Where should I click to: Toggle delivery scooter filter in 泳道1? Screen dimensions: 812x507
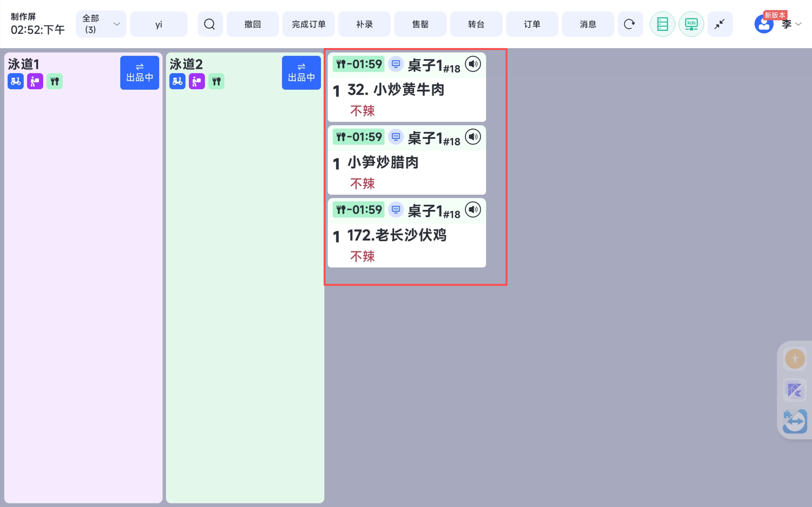coord(16,81)
